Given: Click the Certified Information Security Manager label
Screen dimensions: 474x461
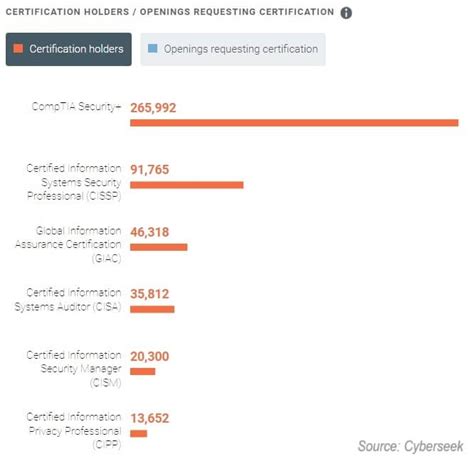Looking at the screenshot, I should [74, 369].
